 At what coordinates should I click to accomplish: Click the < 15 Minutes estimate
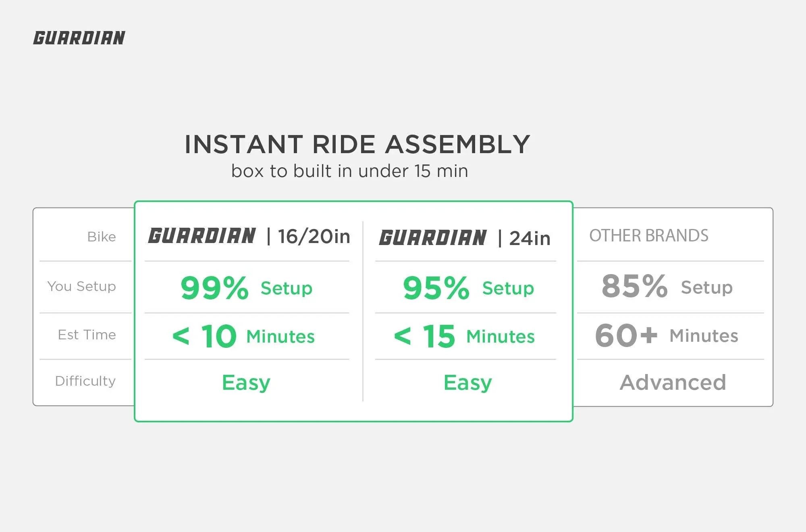464,336
